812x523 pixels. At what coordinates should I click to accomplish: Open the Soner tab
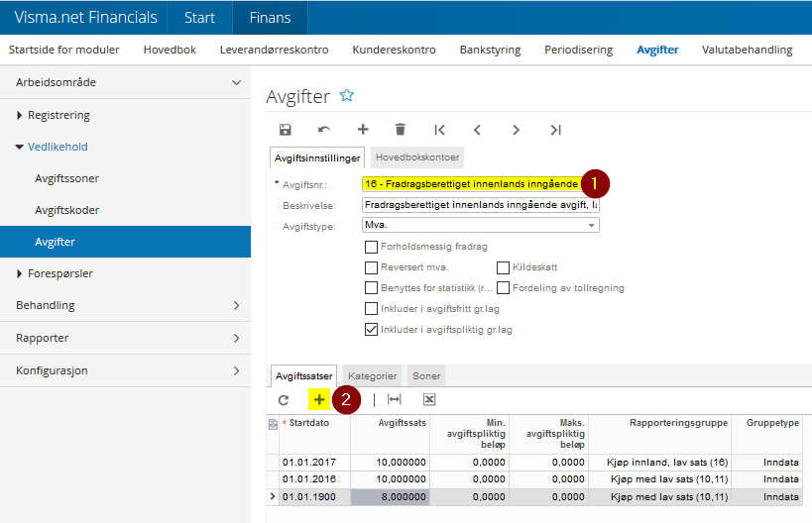pos(426,376)
